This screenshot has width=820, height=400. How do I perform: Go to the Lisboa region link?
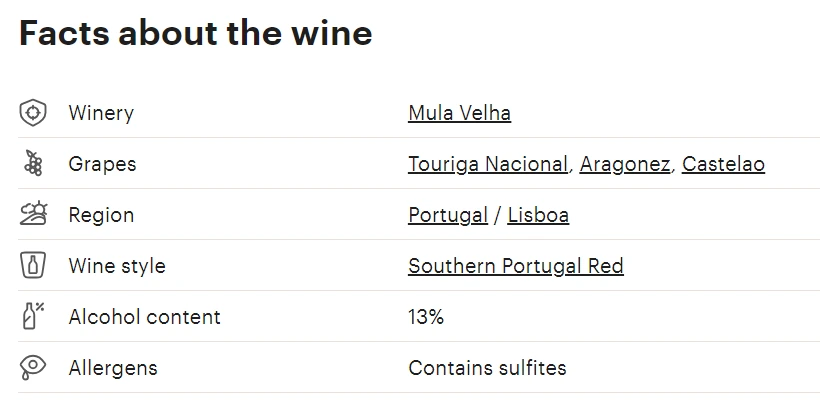[x=538, y=215]
